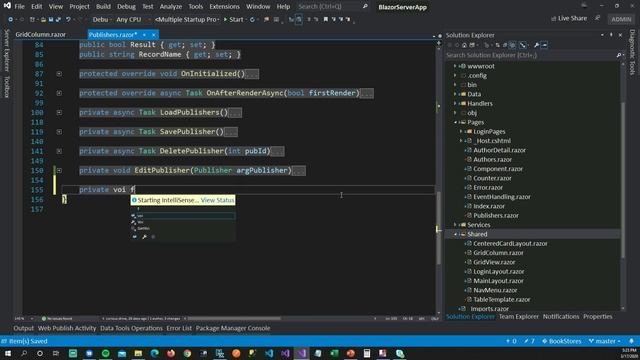The height and width of the screenshot is (360, 640).
Task: Select TableTemplate.razor in Solution Explorer
Action: coord(502,300)
